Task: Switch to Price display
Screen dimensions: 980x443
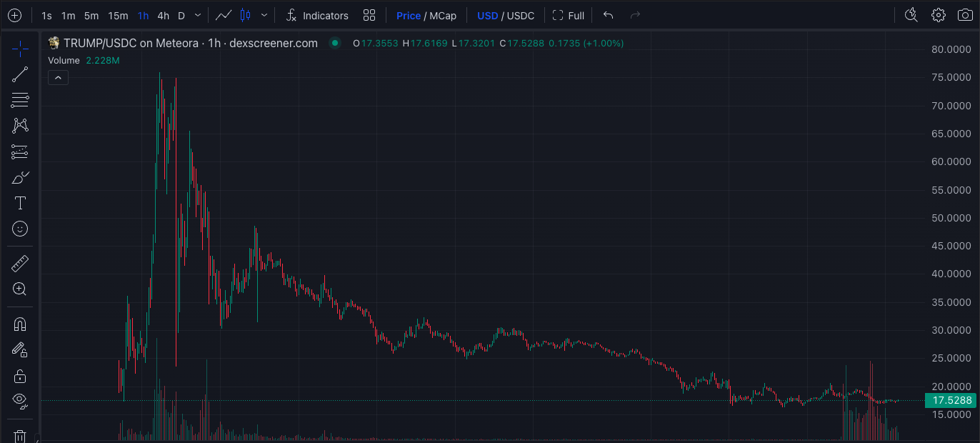Action: coord(409,15)
